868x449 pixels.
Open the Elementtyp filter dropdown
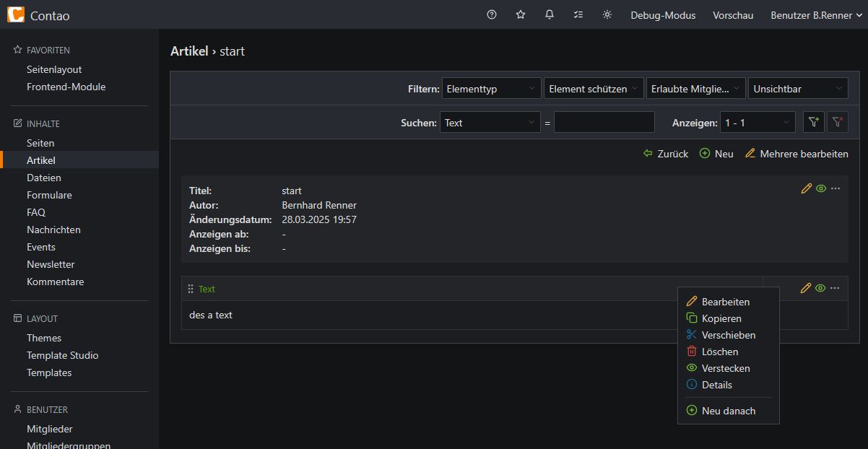[x=491, y=89]
